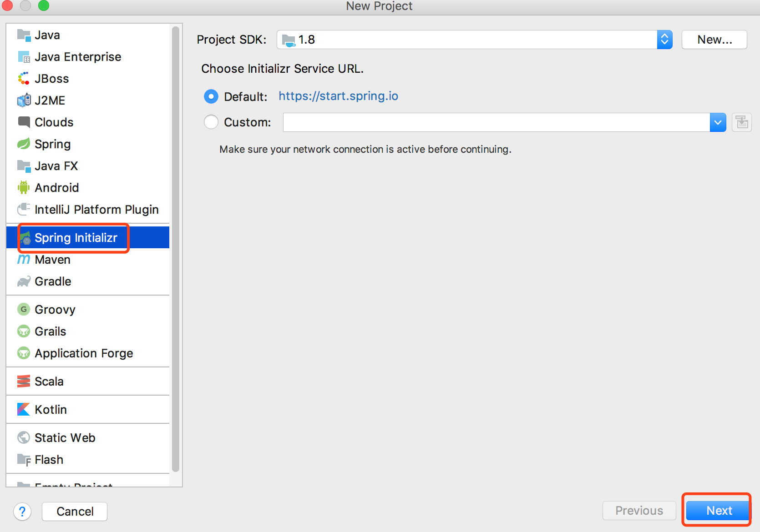Choose Groovy from the project types
The image size is (760, 532).
[x=55, y=310]
